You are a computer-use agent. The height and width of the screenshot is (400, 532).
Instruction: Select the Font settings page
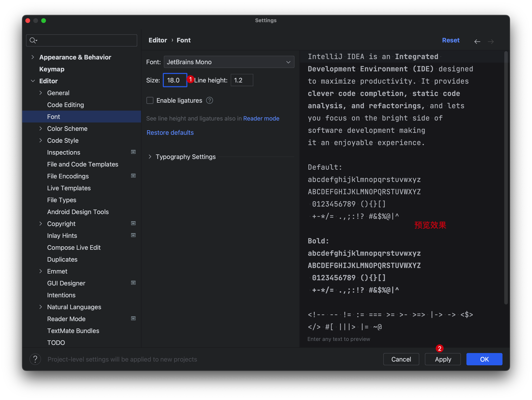coord(82,117)
